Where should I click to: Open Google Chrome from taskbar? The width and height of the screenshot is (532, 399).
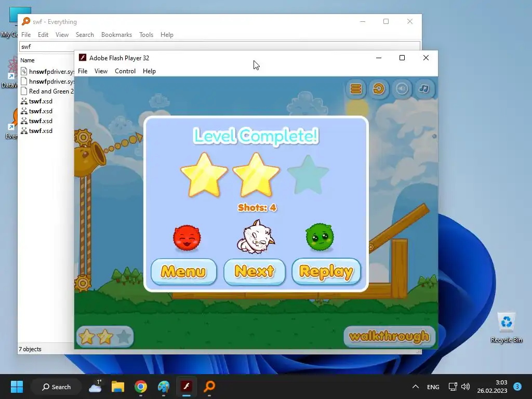click(x=140, y=387)
